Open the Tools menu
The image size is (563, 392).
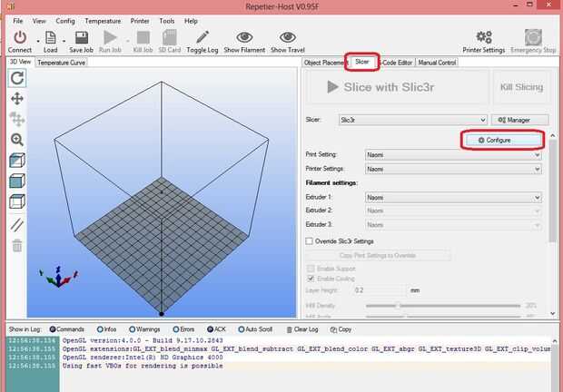(x=166, y=21)
